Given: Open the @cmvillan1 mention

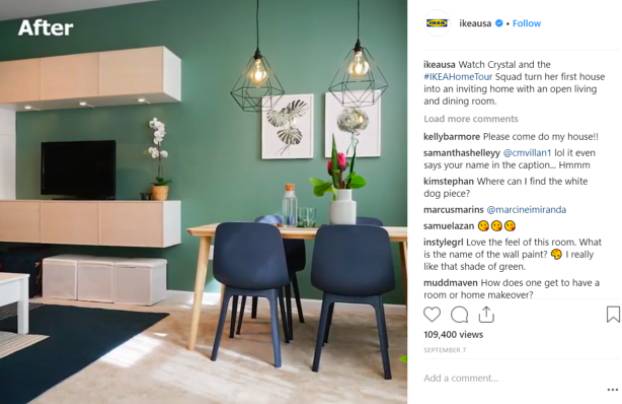Looking at the screenshot, I should click(527, 153).
